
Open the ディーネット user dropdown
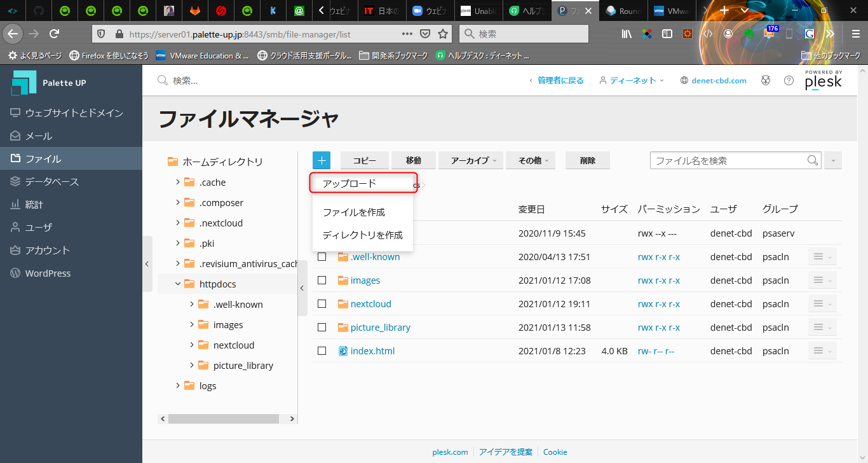coord(632,81)
